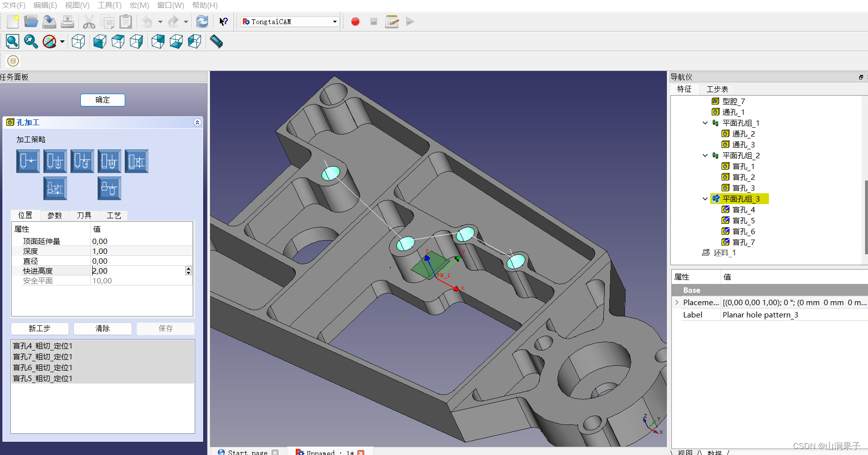Set the isometric view cube icon
Screen dimensions: 868x455
78,41
